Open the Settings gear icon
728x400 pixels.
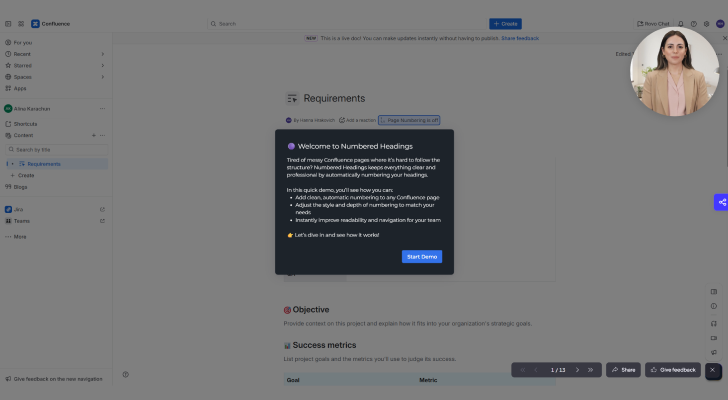coord(706,24)
